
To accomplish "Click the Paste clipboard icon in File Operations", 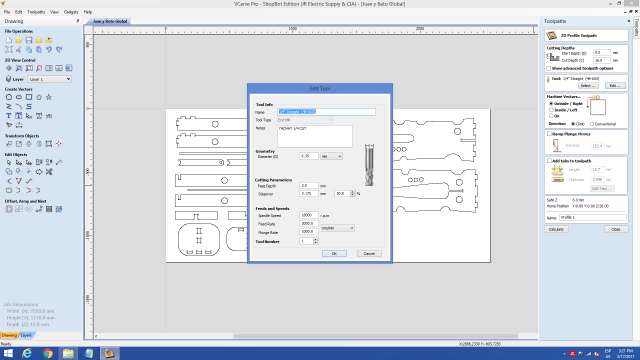I will coord(39,49).
